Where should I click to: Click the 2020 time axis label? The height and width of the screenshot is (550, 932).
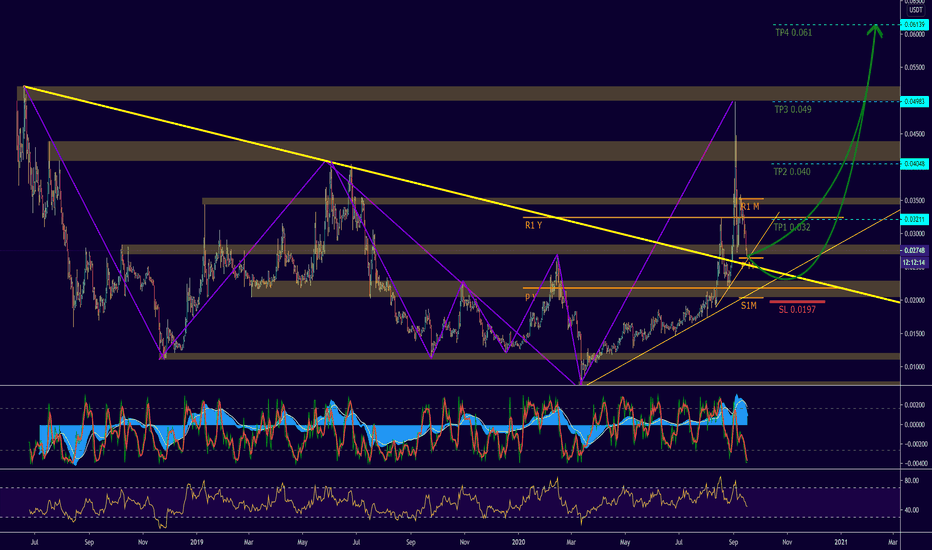point(518,542)
